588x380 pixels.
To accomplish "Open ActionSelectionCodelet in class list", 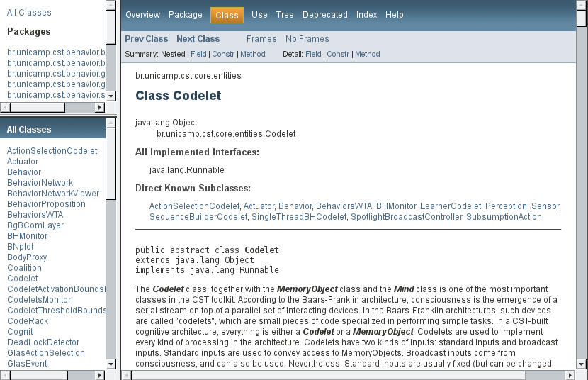I will click(x=52, y=151).
